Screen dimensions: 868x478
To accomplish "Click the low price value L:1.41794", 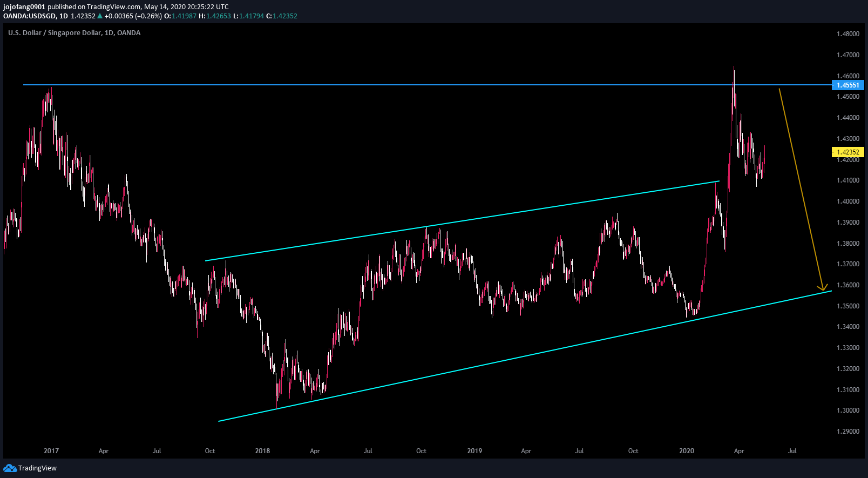I will point(248,16).
